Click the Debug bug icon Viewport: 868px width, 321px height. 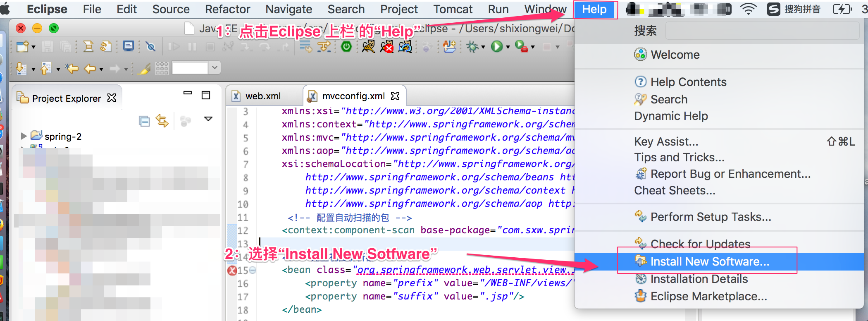coord(472,46)
